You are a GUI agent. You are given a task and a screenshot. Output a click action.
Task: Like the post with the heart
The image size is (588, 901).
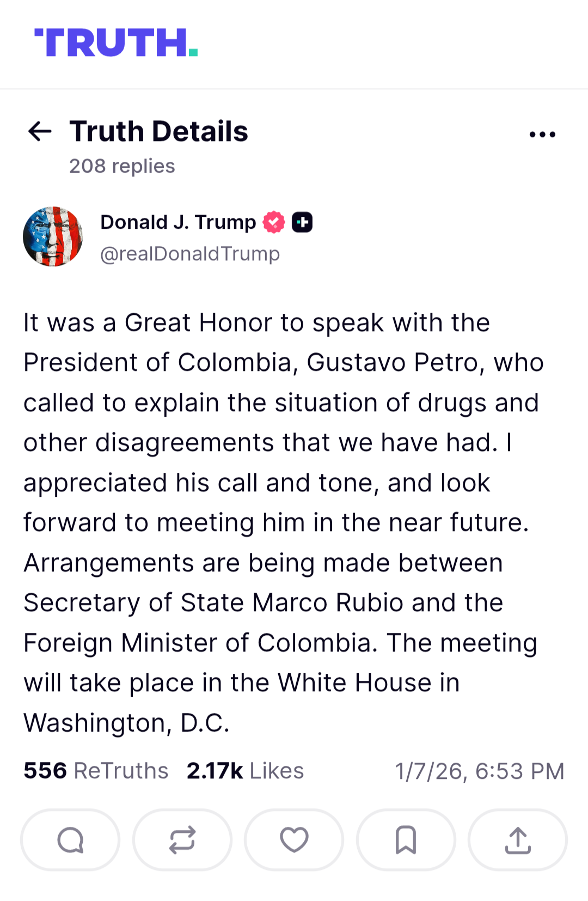[294, 839]
